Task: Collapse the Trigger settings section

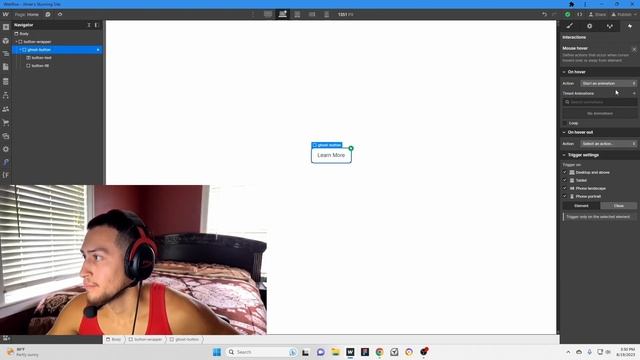Action: tap(564, 155)
